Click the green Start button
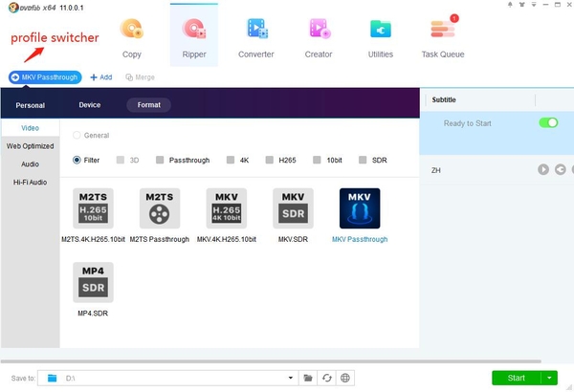 click(x=515, y=378)
